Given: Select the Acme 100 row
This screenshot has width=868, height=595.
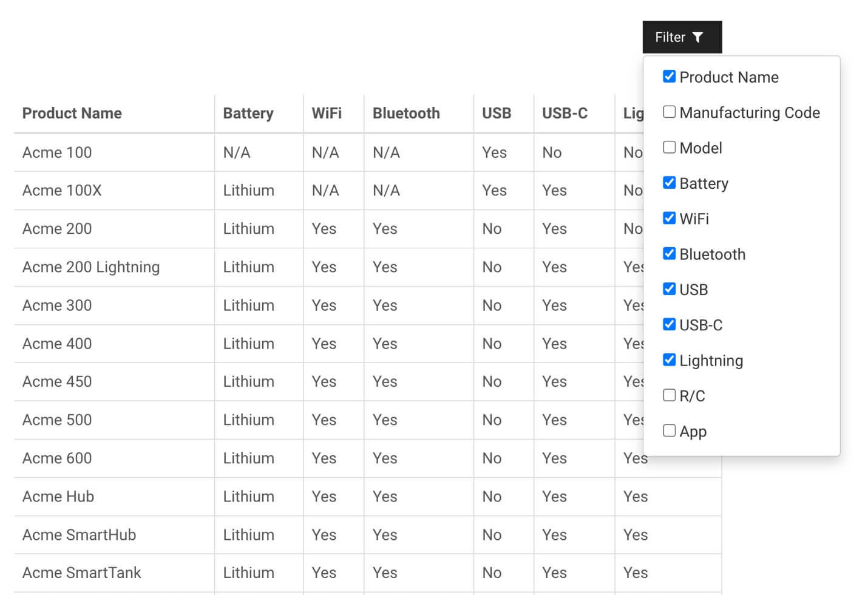Looking at the screenshot, I should pyautogui.click(x=56, y=152).
